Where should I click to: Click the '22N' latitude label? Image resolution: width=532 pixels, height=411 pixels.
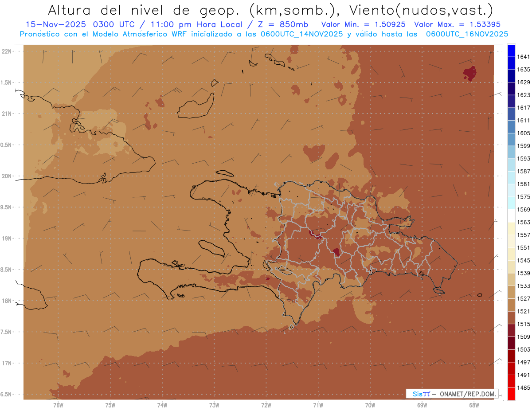point(7,51)
